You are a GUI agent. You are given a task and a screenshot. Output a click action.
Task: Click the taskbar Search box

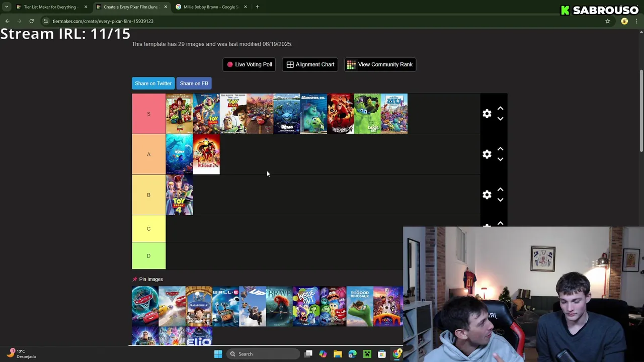(262, 354)
